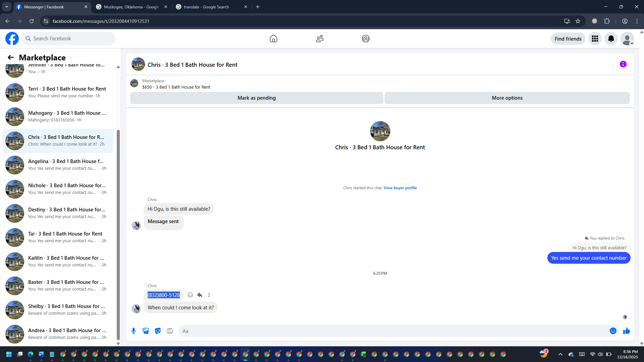The image size is (644, 362).
Task: Open the browser extensions icon
Action: (607, 21)
